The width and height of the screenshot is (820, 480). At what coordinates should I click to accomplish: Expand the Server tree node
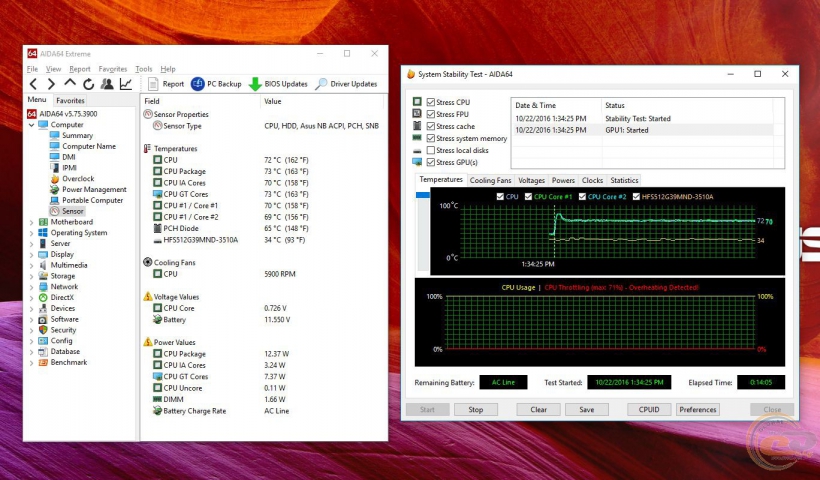31,244
